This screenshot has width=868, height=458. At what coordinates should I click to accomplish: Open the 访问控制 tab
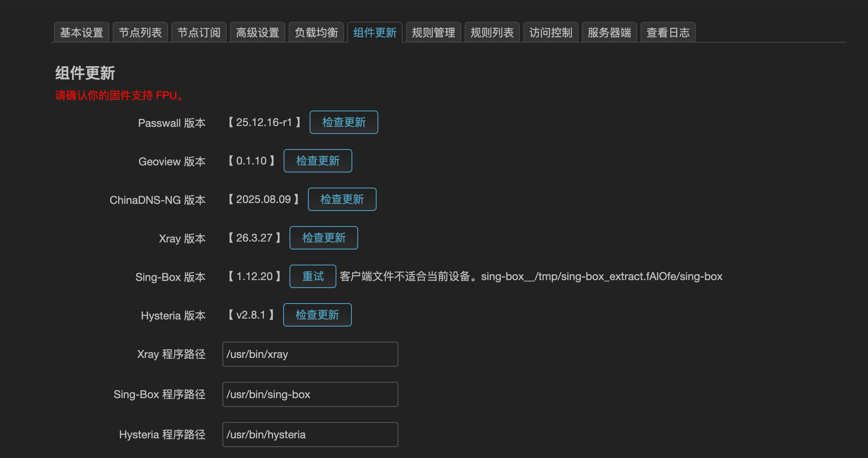(550, 32)
